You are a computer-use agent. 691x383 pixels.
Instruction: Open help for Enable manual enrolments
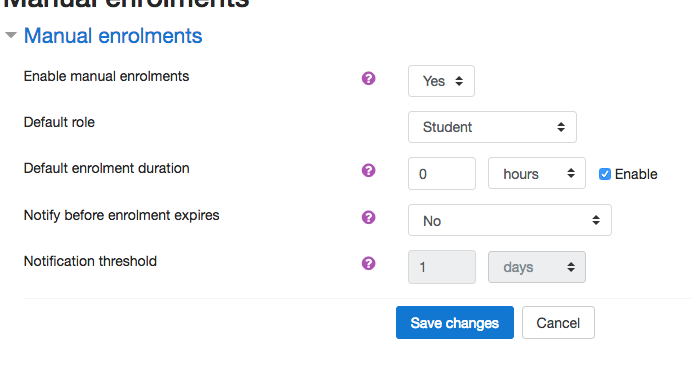(368, 78)
